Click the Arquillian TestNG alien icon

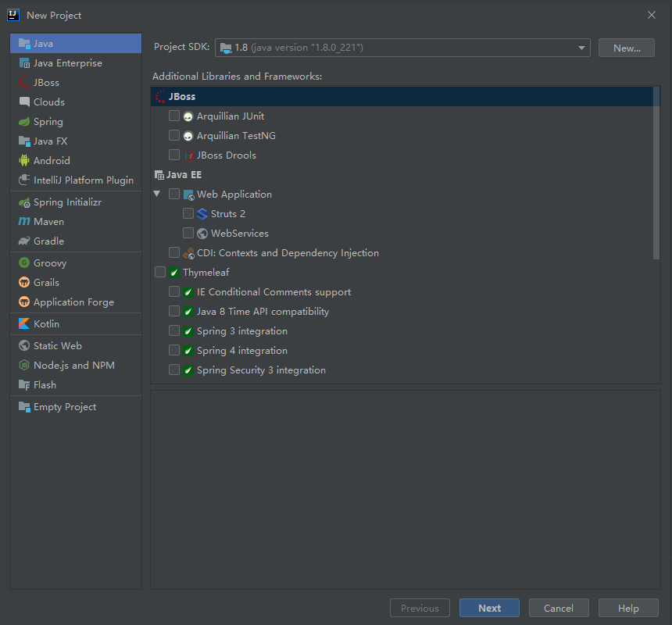(188, 136)
